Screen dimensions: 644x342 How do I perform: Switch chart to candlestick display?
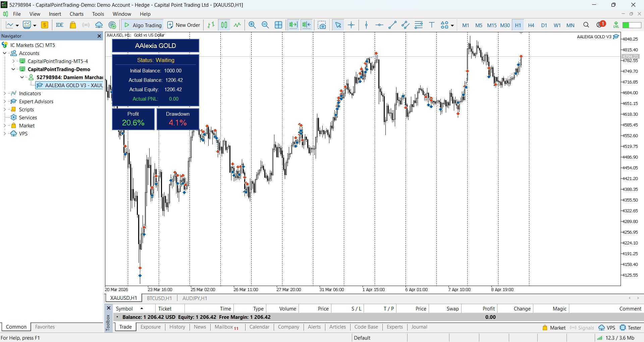(x=224, y=25)
